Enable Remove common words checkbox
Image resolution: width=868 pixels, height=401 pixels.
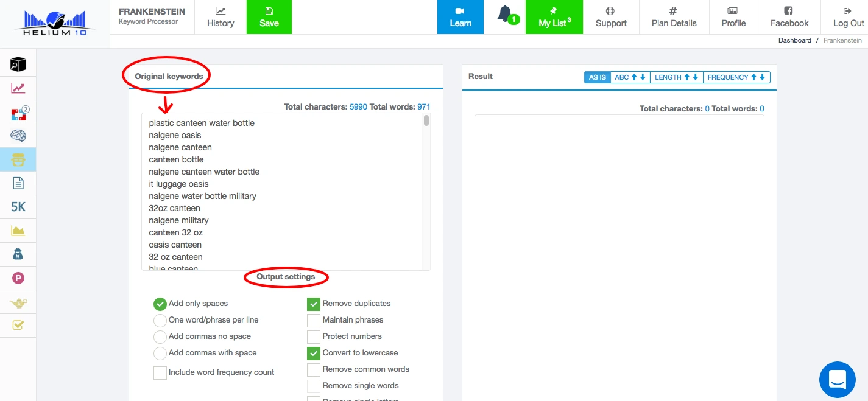pyautogui.click(x=314, y=369)
